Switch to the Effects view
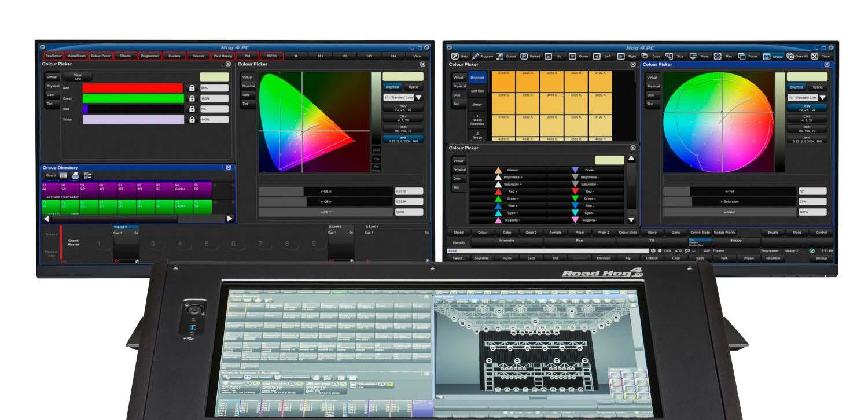Viewport: 868px width, 420px height. [125, 56]
